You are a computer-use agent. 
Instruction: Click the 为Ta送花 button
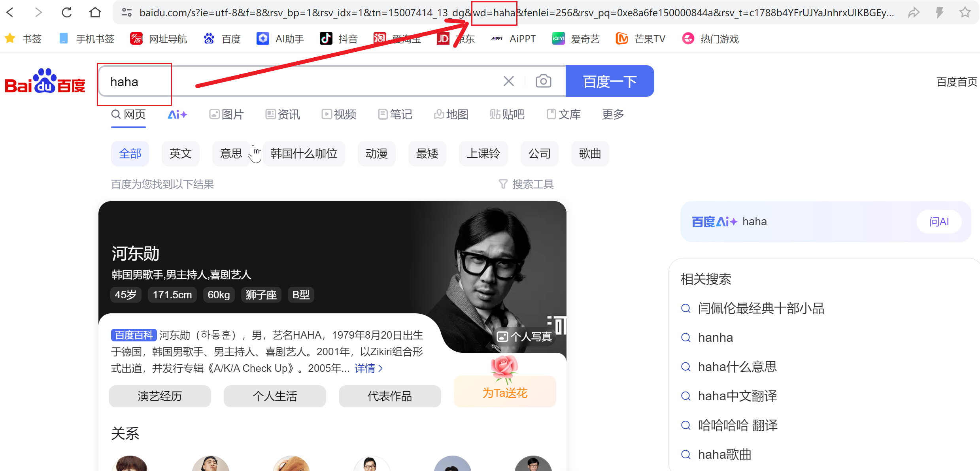coord(505,392)
